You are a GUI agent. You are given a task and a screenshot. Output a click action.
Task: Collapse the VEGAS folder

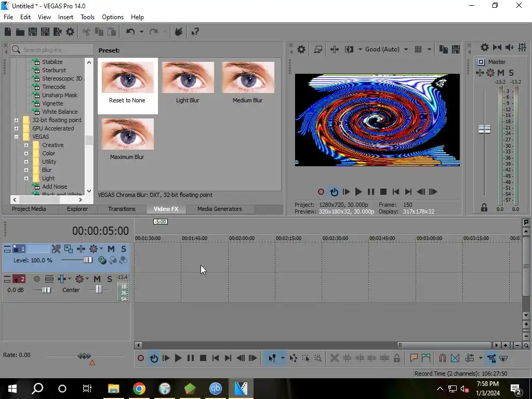[16, 137]
